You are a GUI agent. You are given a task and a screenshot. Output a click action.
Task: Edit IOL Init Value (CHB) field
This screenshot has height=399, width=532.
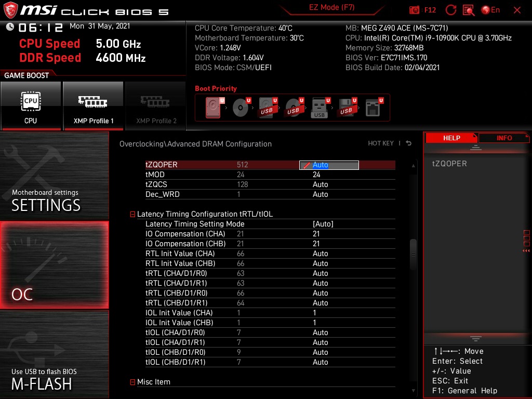click(314, 322)
